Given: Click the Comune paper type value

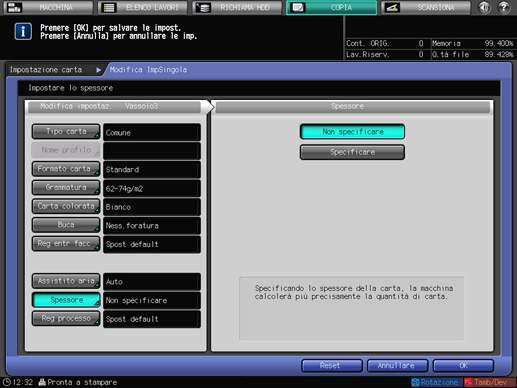Looking at the screenshot, I should [x=152, y=132].
